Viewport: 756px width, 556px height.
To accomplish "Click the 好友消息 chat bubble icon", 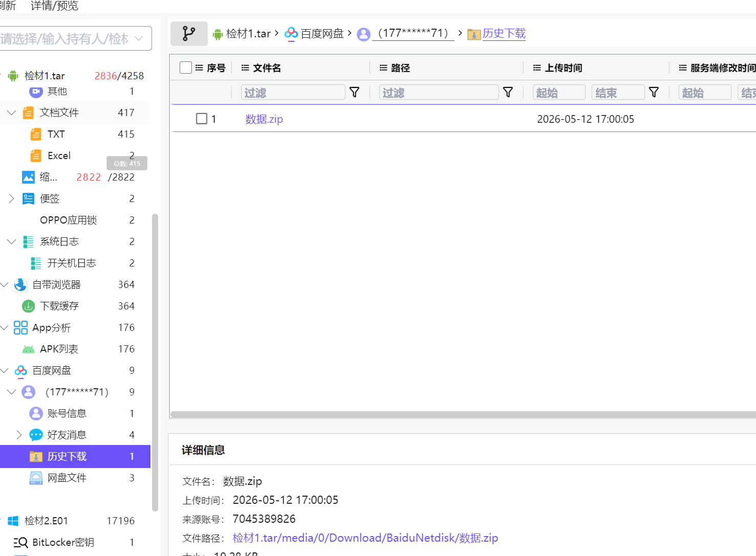I will pyautogui.click(x=36, y=435).
